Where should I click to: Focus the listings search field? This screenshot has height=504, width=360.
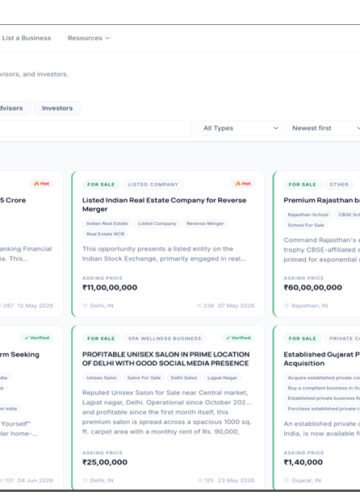(95, 128)
